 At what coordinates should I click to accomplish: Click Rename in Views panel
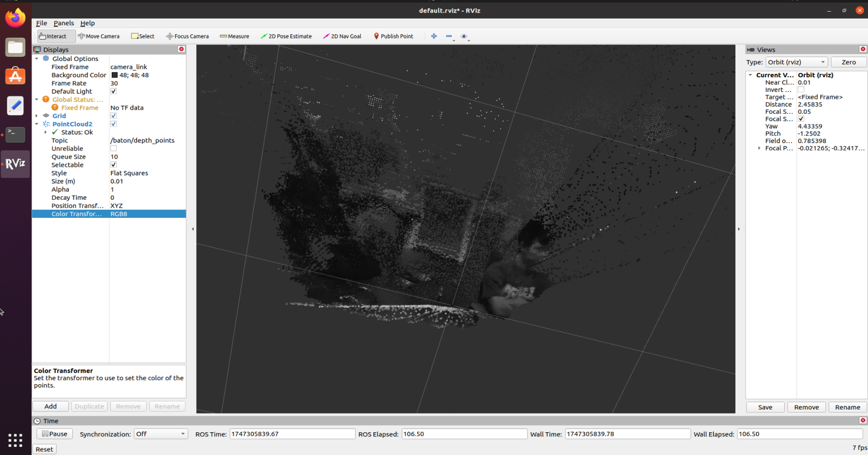point(847,407)
